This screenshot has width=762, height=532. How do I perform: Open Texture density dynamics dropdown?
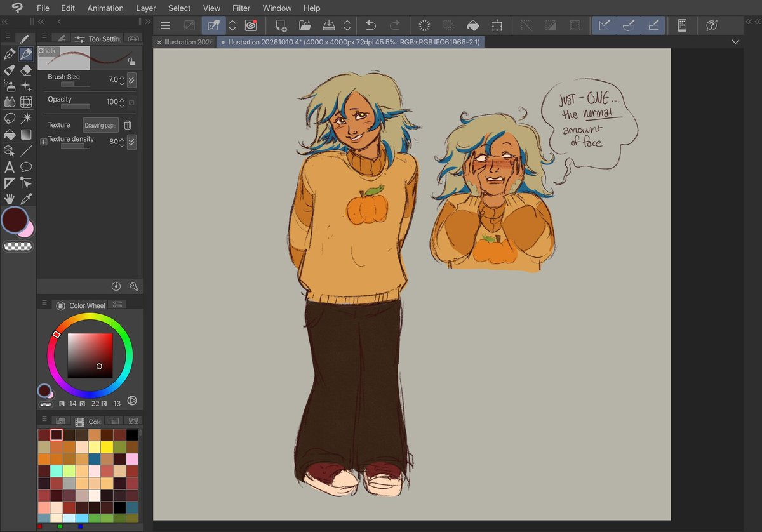pyautogui.click(x=131, y=142)
